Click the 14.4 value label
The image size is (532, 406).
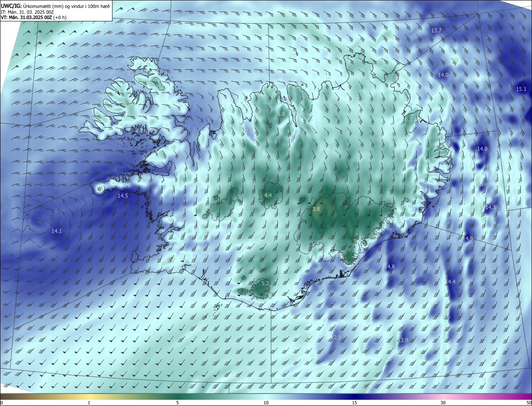(x=451, y=281)
